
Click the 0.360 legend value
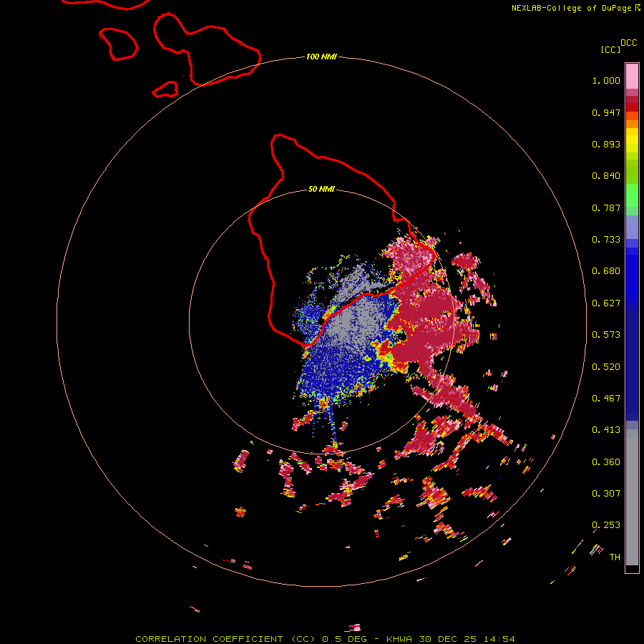tap(606, 462)
